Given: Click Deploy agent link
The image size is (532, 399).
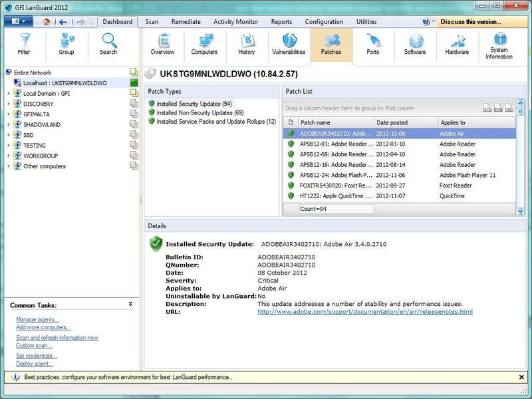Looking at the screenshot, I should point(35,364).
